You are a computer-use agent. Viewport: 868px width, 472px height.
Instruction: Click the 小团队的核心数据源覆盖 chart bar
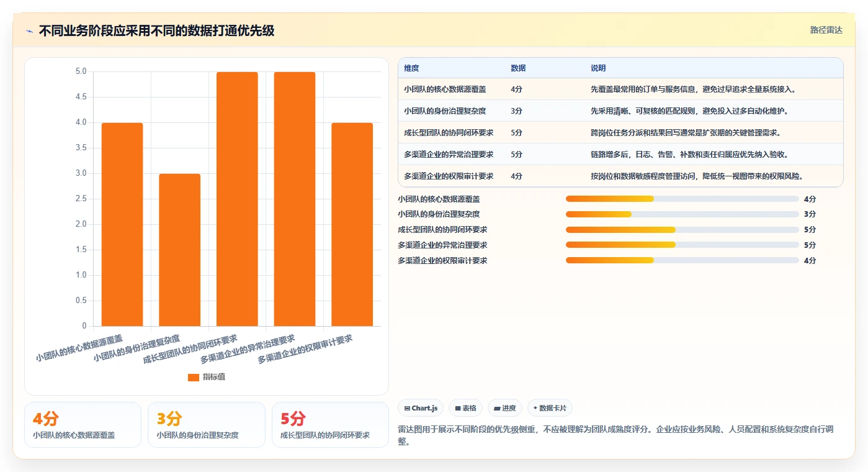(x=122, y=224)
